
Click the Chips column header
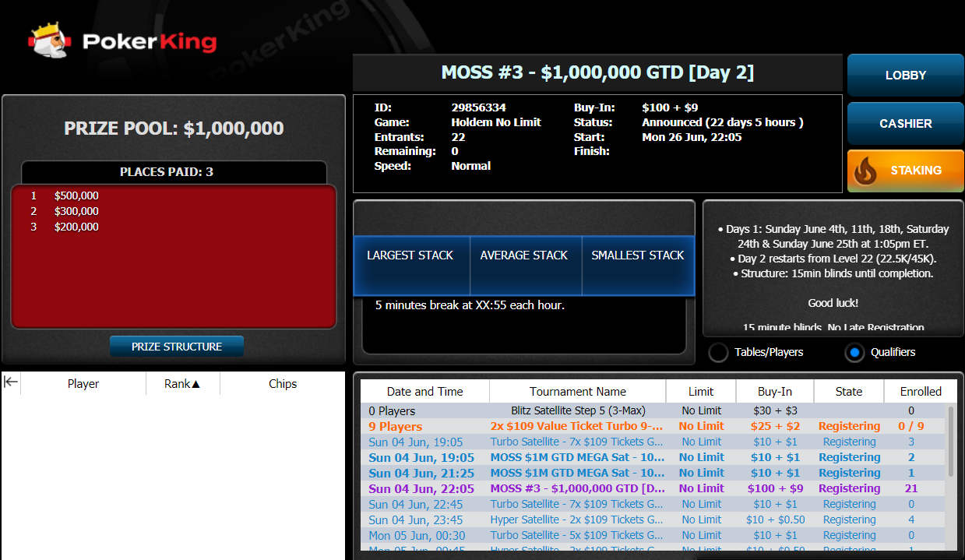click(x=283, y=384)
